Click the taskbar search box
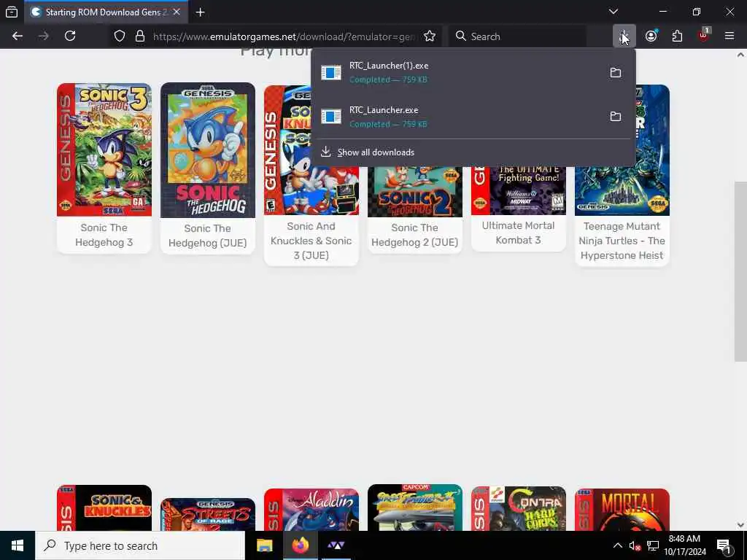 pos(140,545)
